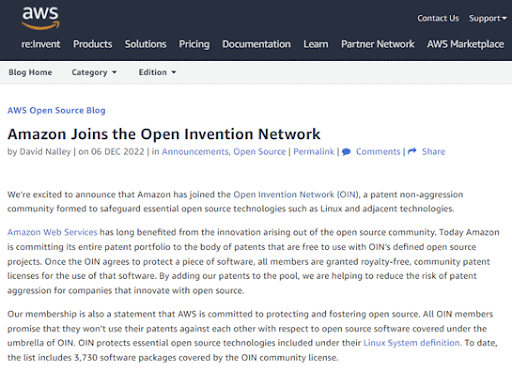This screenshot has width=512, height=372.
Task: Open the Open Source category link
Action: point(260,152)
